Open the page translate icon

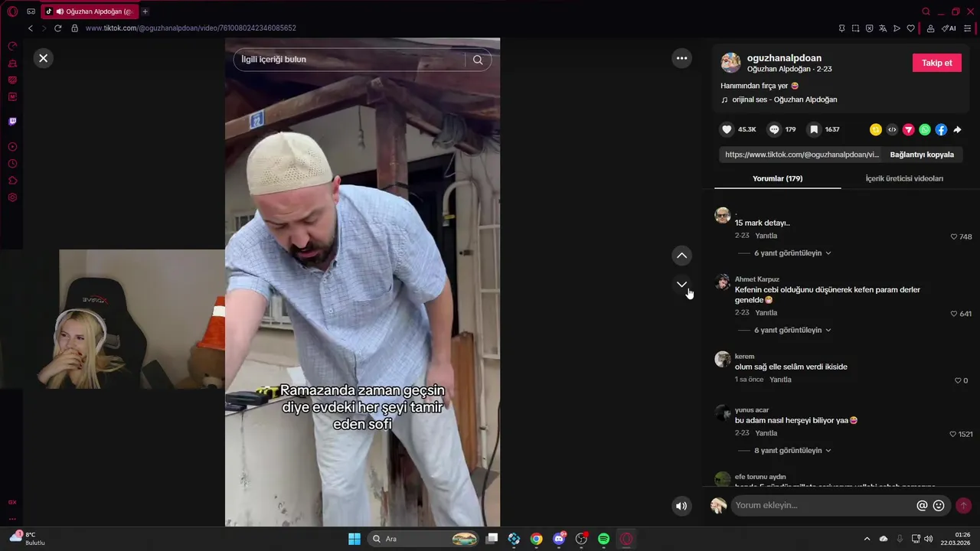tap(883, 28)
